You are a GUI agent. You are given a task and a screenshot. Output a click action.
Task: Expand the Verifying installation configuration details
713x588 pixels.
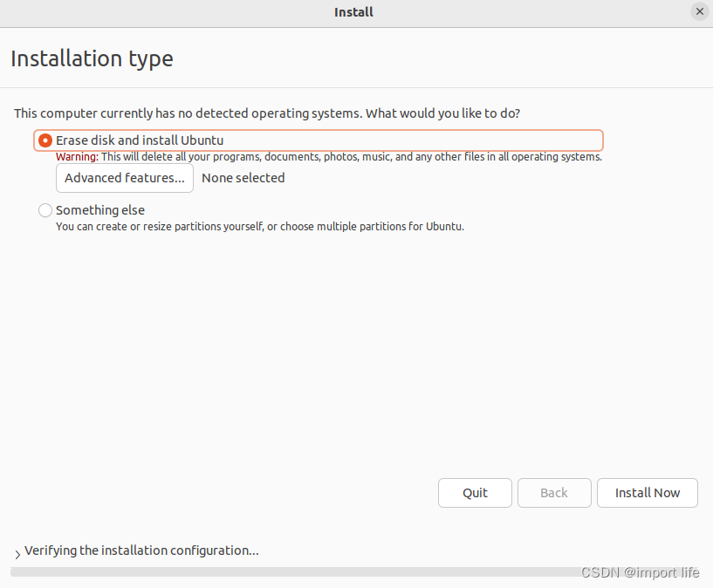point(17,554)
